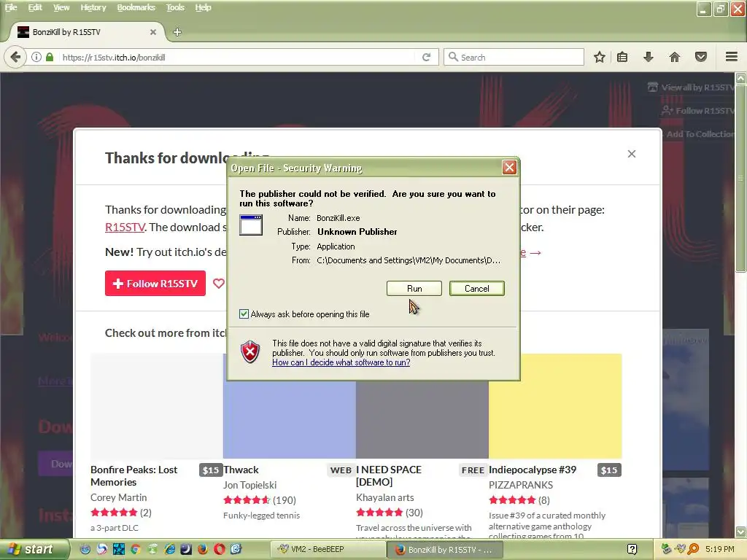747x560 pixels.
Task: Click the vertical scrollbar thumb
Action: [x=741, y=178]
